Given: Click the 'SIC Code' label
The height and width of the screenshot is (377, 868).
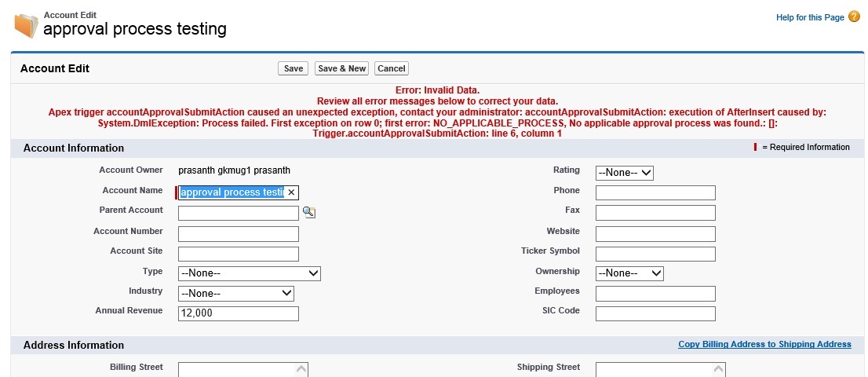Looking at the screenshot, I should pos(561,310).
